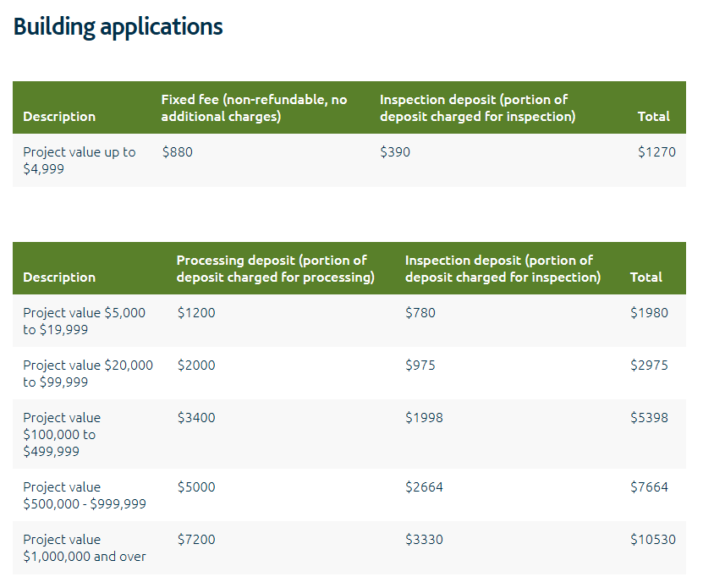This screenshot has width=703, height=588.
Task: Select the $1200 processing deposit cell
Action: [x=196, y=313]
